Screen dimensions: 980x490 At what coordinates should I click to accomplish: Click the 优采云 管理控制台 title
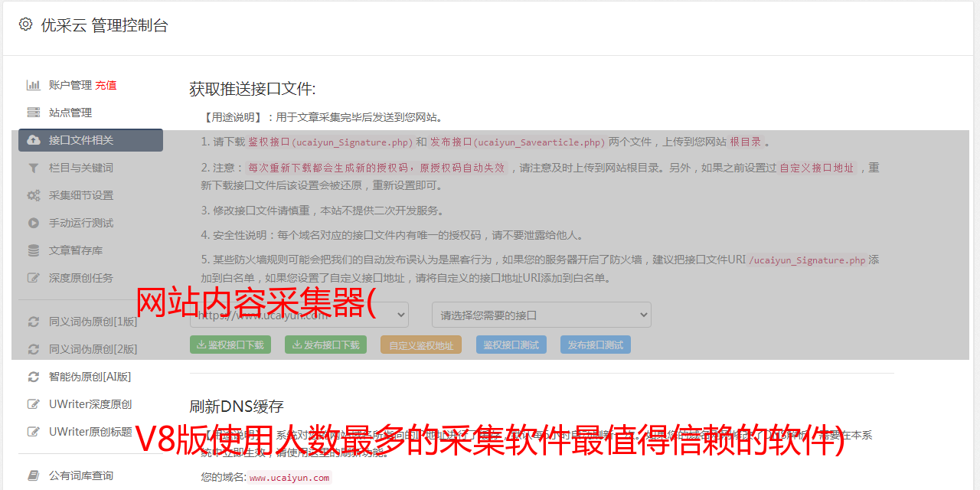pos(104,25)
